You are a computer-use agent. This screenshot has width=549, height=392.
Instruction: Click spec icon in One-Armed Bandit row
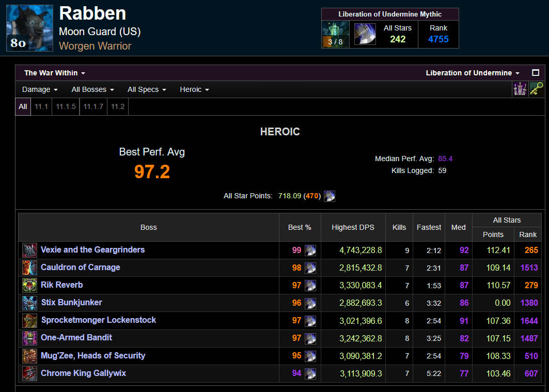310,338
